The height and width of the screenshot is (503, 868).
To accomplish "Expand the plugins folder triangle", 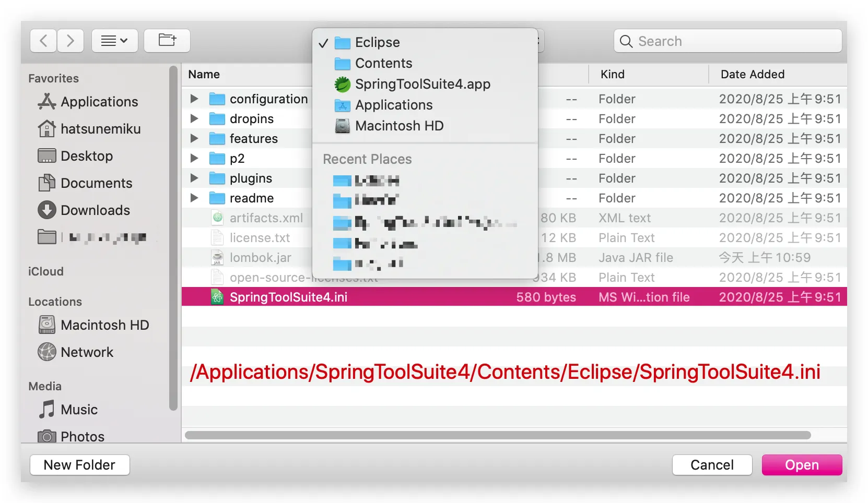I will click(194, 178).
